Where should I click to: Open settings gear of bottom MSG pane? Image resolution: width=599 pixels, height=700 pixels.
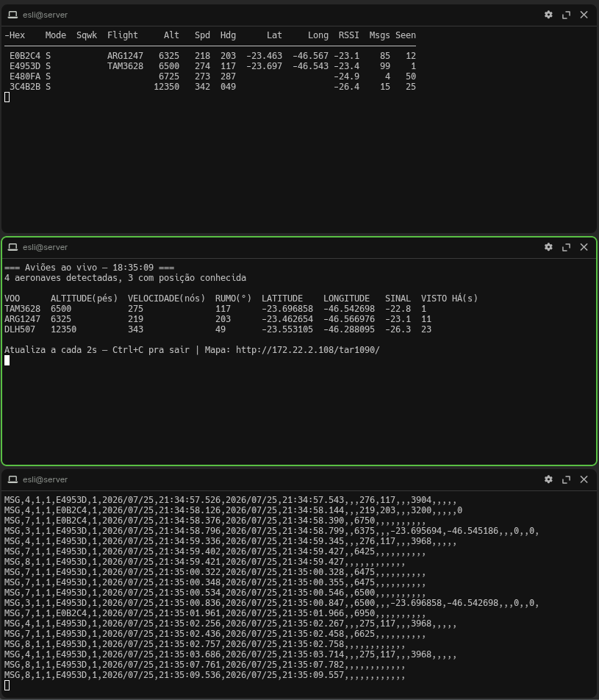[x=548, y=479]
